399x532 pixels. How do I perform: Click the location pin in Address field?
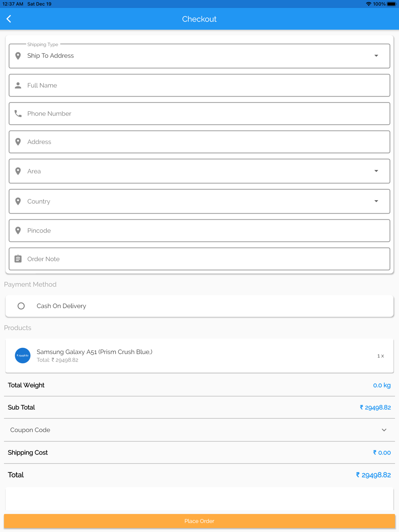18,142
